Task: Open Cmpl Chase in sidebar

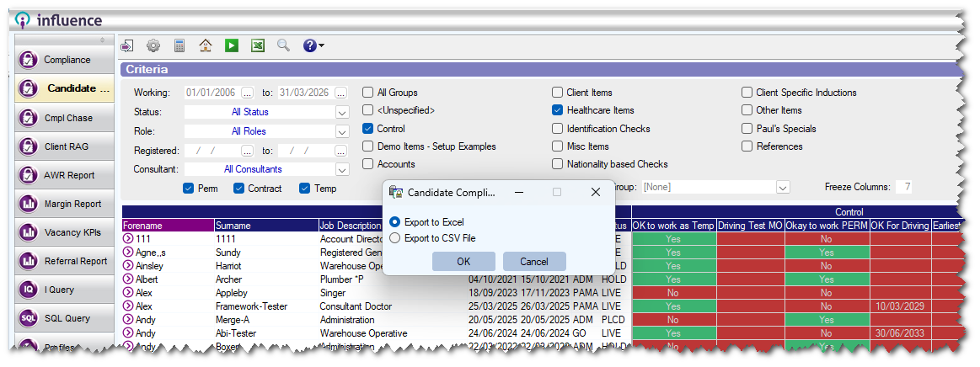Action: pyautogui.click(x=64, y=118)
